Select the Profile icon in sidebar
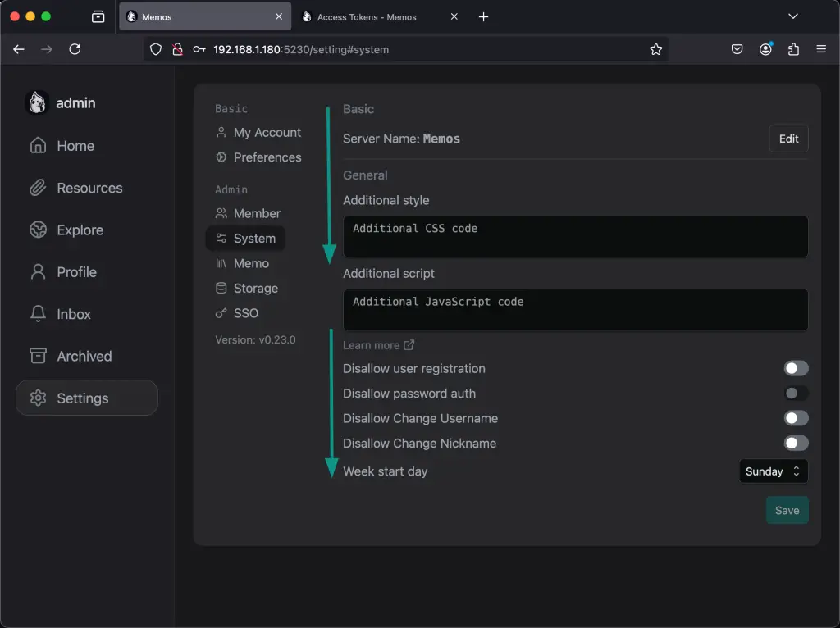Screen dimensions: 840x628 pos(37,271)
